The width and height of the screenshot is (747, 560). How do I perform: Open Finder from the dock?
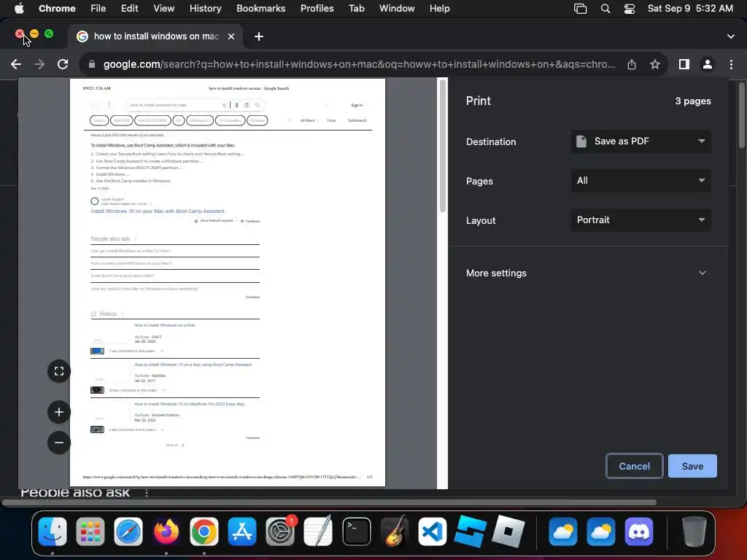[x=53, y=532]
